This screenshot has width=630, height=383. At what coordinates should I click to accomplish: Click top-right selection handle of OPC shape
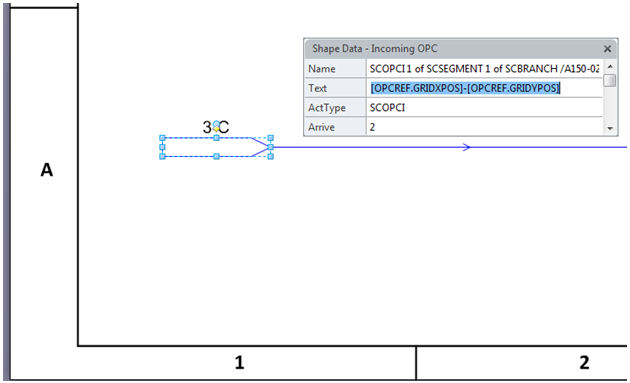point(270,138)
